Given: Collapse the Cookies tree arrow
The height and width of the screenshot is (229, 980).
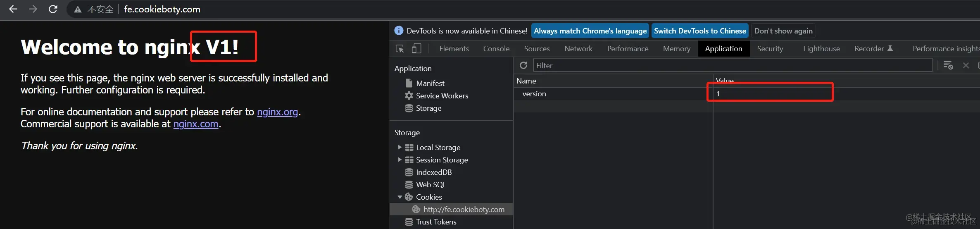Looking at the screenshot, I should click(400, 197).
